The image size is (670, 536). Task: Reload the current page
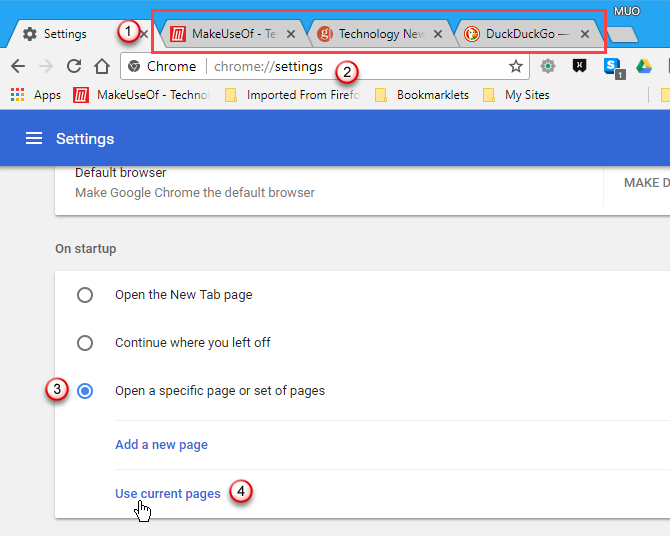point(74,66)
